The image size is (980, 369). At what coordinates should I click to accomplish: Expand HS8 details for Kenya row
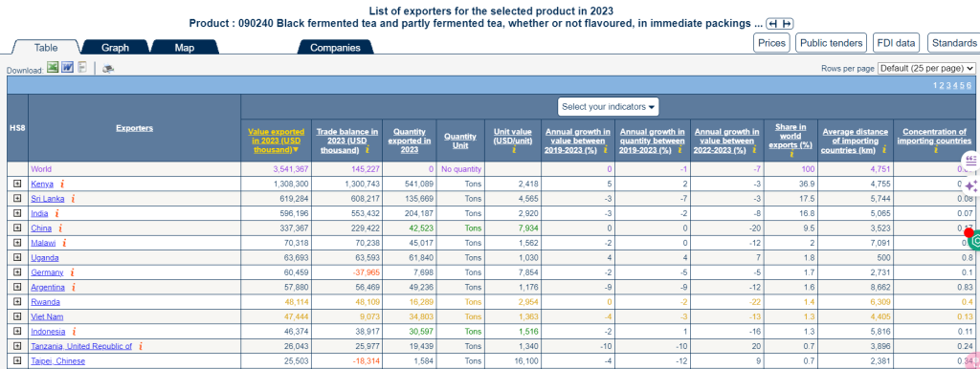(x=17, y=184)
